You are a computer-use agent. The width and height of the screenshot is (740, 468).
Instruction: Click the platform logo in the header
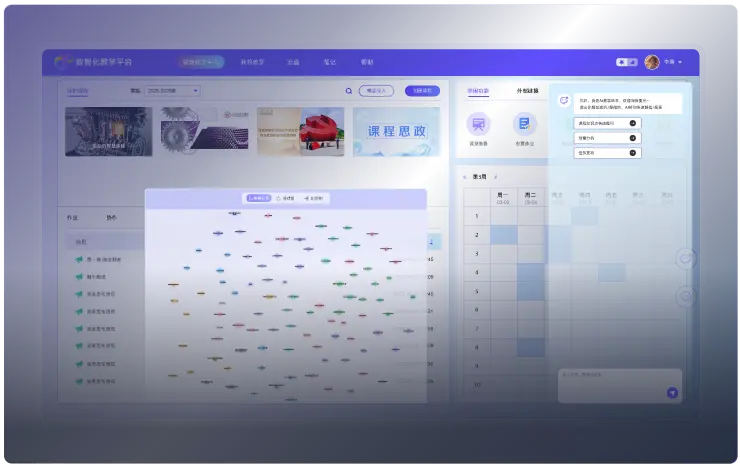coord(64,62)
